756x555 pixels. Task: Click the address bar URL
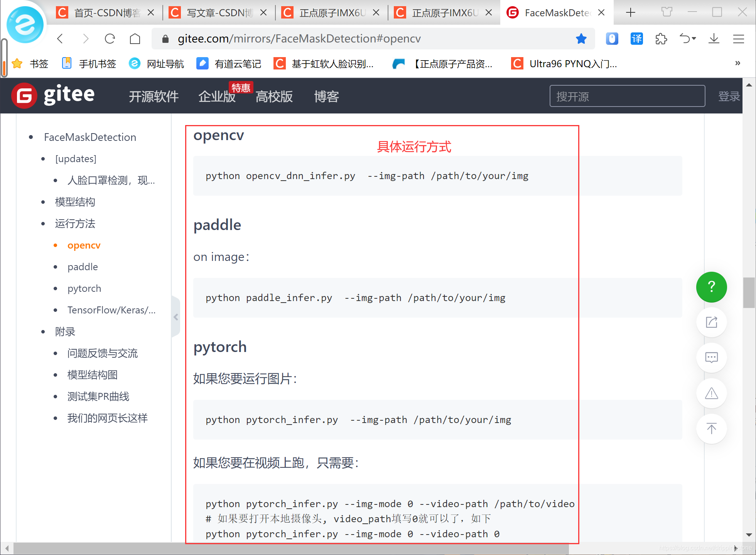coord(299,39)
